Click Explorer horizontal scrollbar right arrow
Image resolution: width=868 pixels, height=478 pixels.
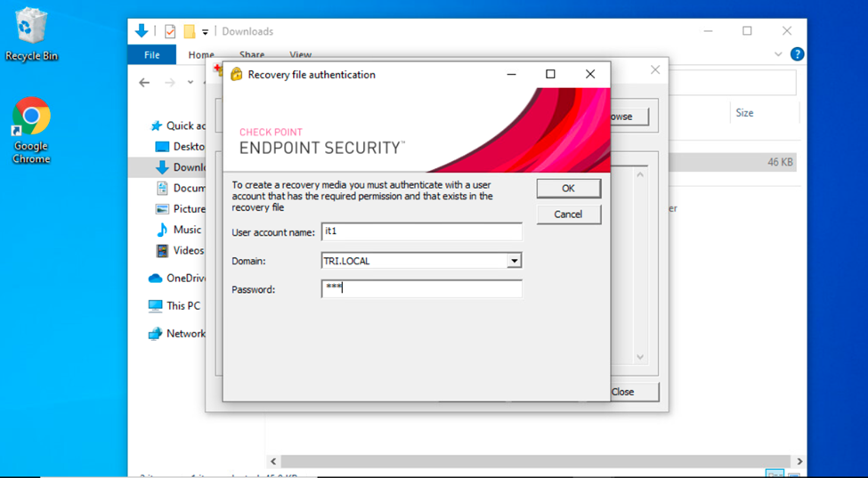[799, 461]
